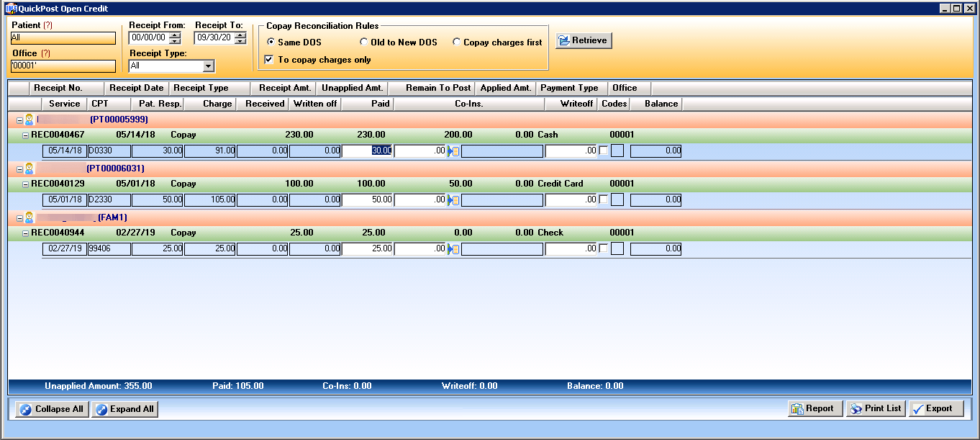Click the CPT column header
980x440 pixels.
[109, 104]
